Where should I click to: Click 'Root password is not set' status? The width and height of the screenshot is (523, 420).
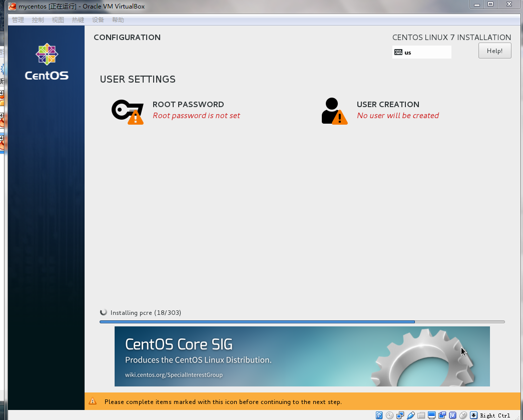click(197, 116)
